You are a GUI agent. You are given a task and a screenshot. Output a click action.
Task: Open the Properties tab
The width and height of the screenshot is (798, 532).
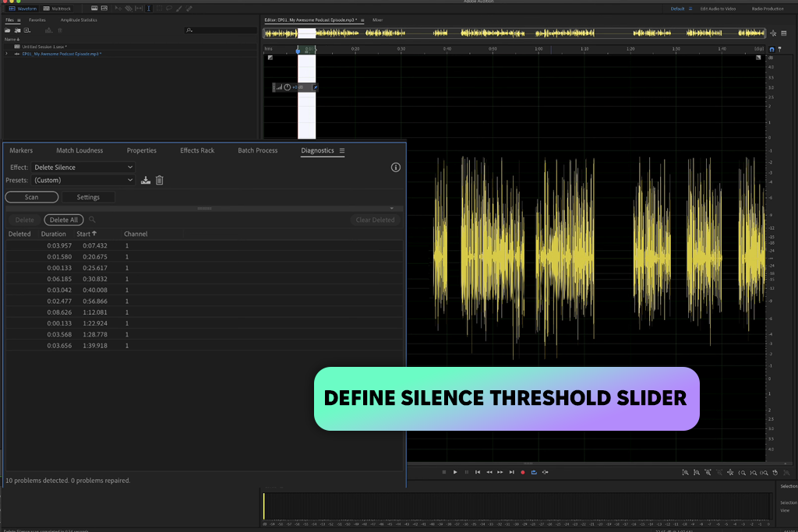click(142, 150)
